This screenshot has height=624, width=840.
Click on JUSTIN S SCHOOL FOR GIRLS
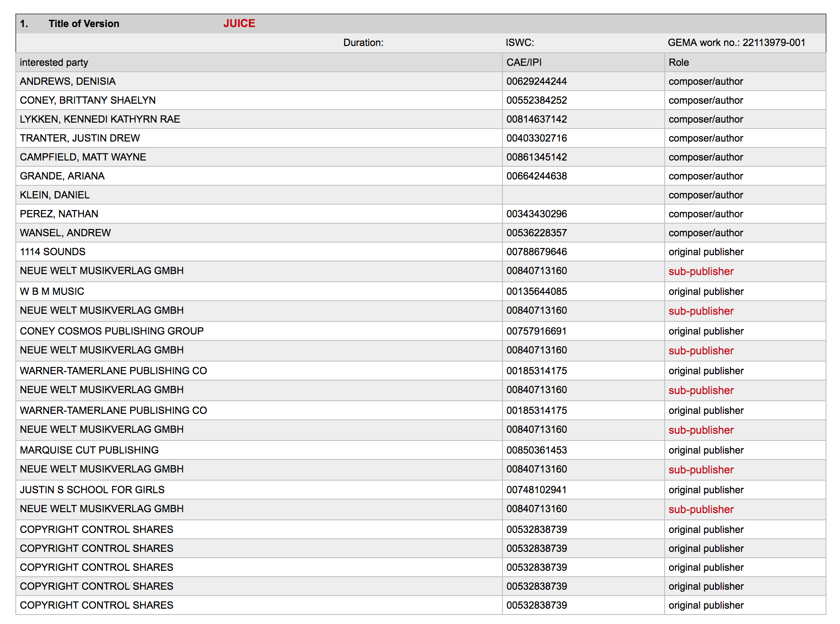click(92, 490)
